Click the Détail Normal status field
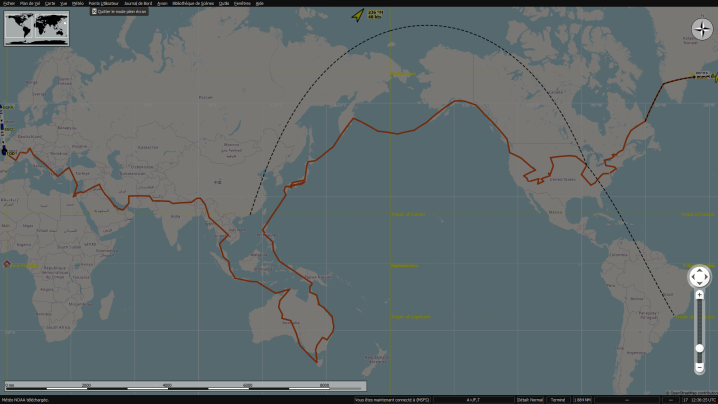The height and width of the screenshot is (404, 718). pos(530,400)
